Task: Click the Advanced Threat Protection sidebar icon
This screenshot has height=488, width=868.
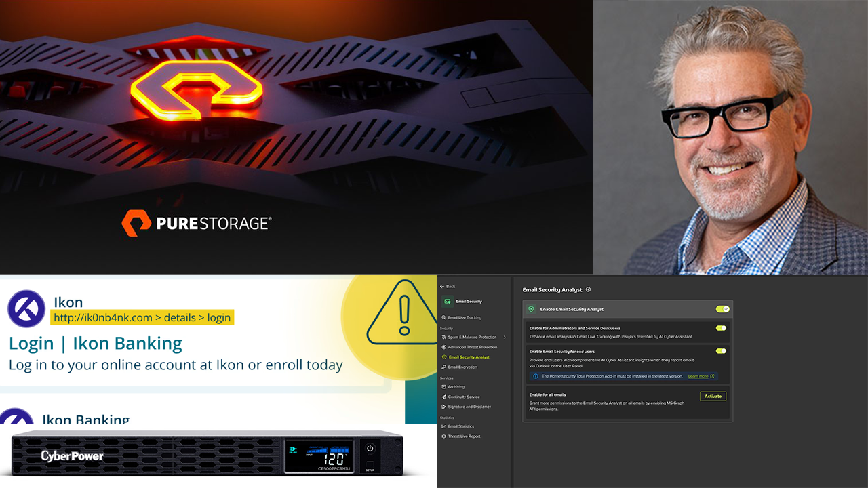Action: click(x=443, y=347)
